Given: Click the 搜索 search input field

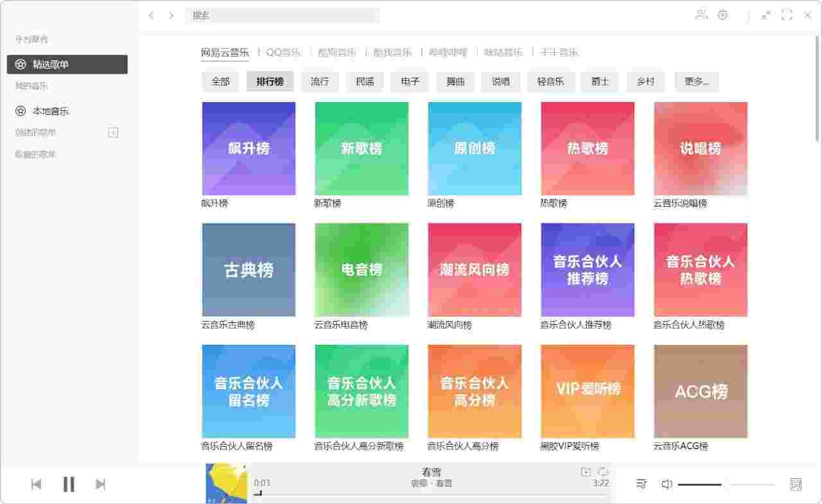Looking at the screenshot, I should point(283,15).
